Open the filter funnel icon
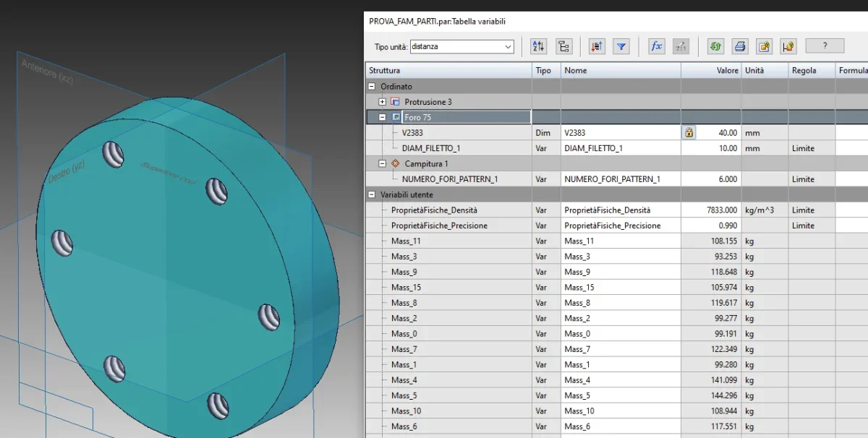The image size is (868, 438). coord(621,46)
